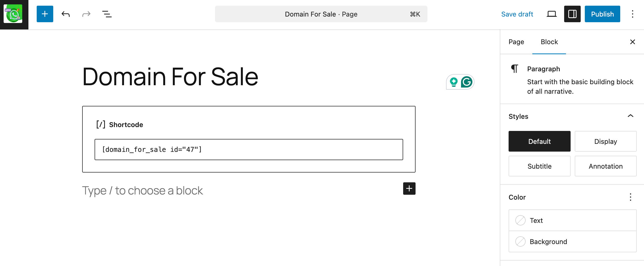
Task: Click the Save draft link
Action: coord(517,14)
